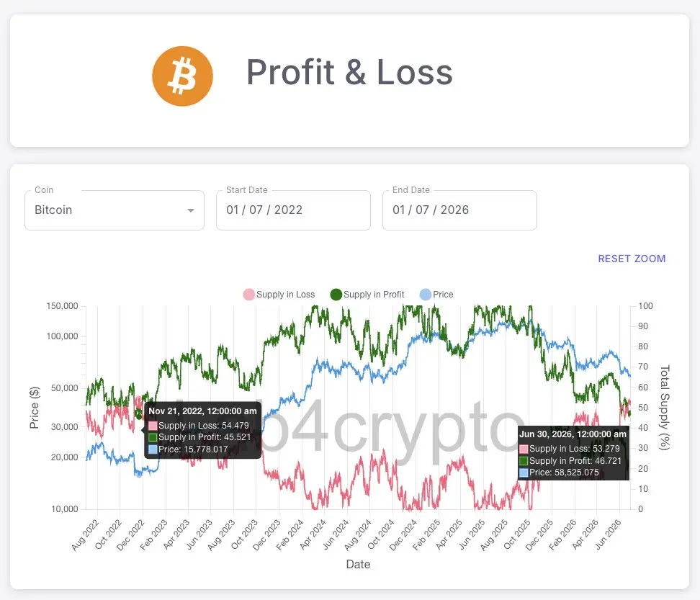Click the Nov 21, 2022 tooltip box
700x600 pixels.
[202, 430]
